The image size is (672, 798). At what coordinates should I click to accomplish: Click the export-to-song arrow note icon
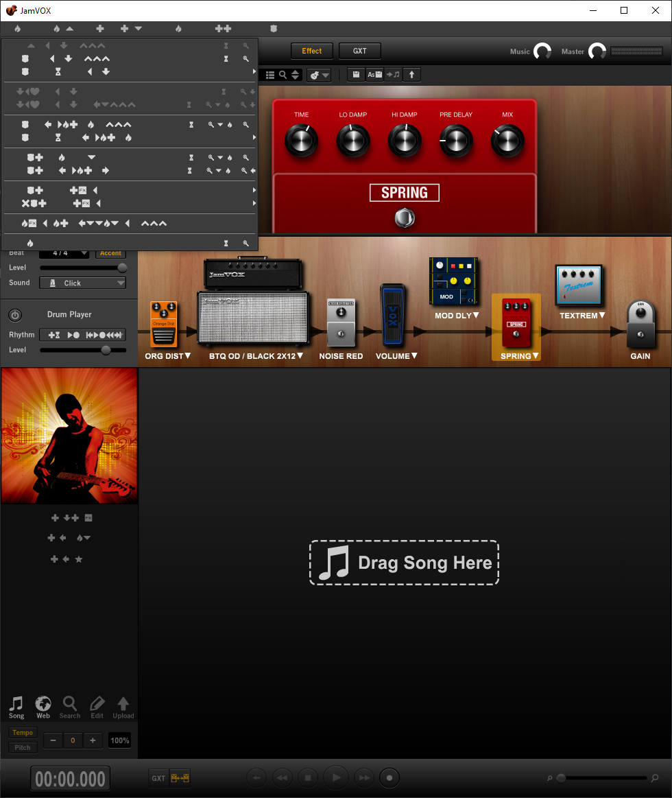tap(393, 75)
